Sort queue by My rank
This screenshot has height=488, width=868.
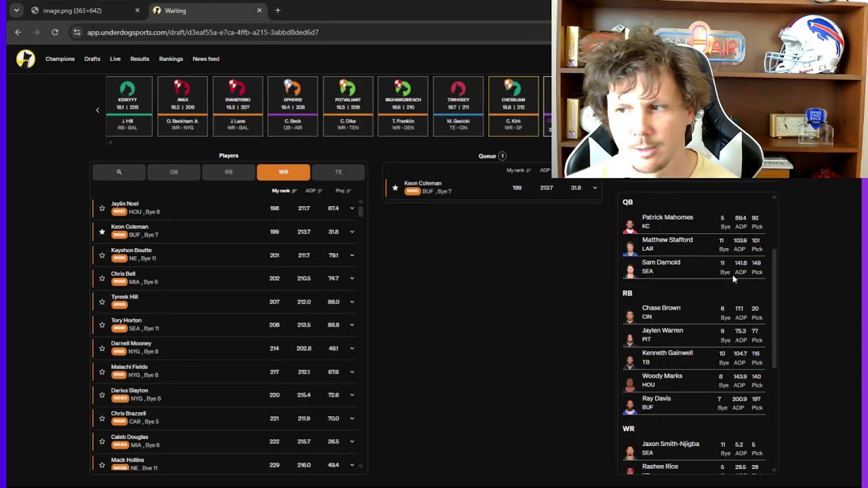click(x=519, y=171)
